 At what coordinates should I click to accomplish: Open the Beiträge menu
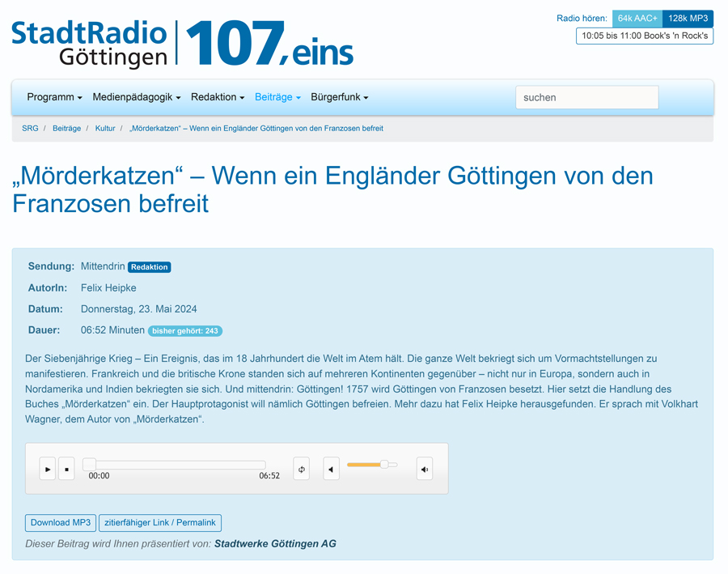point(277,97)
